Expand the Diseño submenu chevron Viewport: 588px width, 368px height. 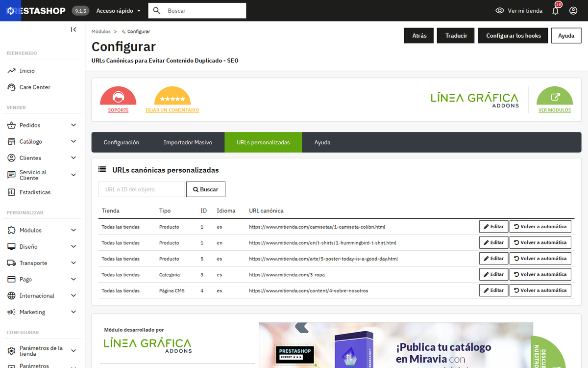pos(73,247)
